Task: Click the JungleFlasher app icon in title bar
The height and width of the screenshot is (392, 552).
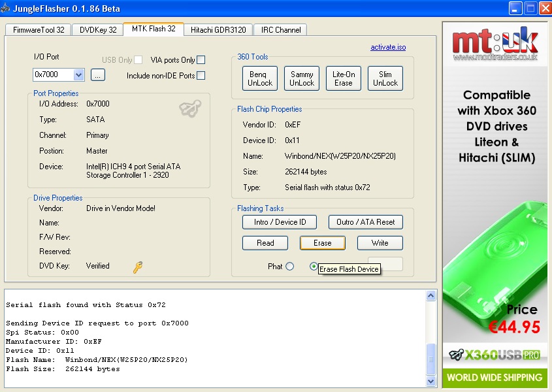Action: [5, 8]
